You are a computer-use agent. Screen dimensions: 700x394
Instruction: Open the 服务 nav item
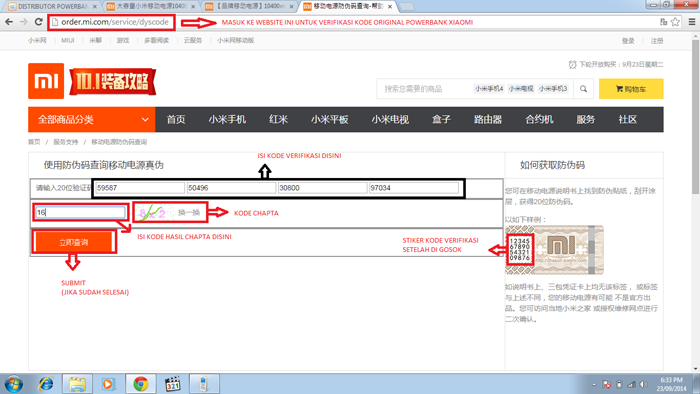tap(586, 120)
